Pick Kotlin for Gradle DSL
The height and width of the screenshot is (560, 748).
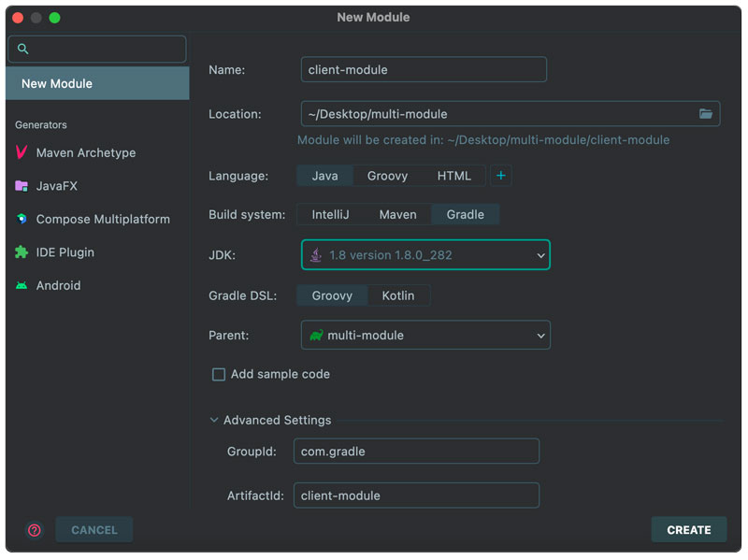[x=398, y=295]
